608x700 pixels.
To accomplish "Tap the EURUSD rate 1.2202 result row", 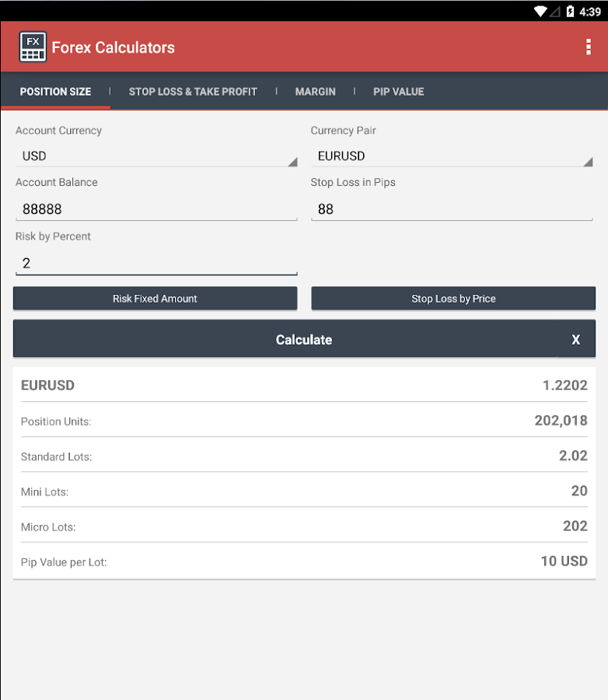I will [x=304, y=385].
